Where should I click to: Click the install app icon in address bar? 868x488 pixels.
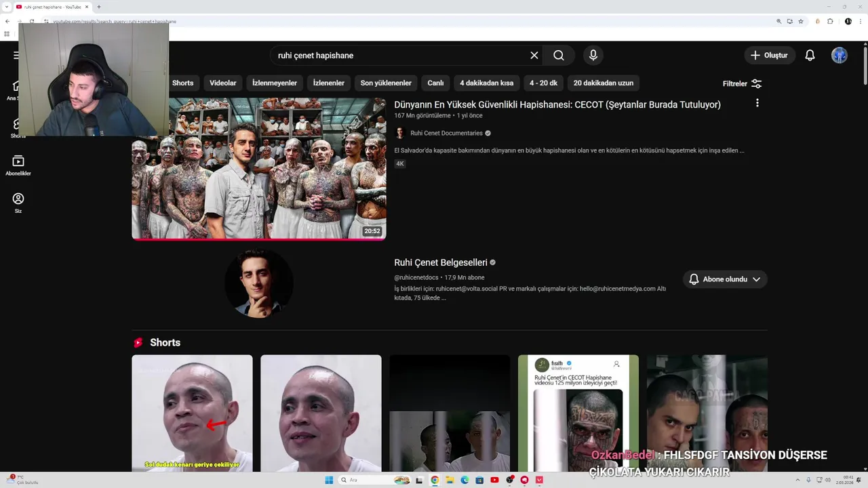(x=790, y=21)
